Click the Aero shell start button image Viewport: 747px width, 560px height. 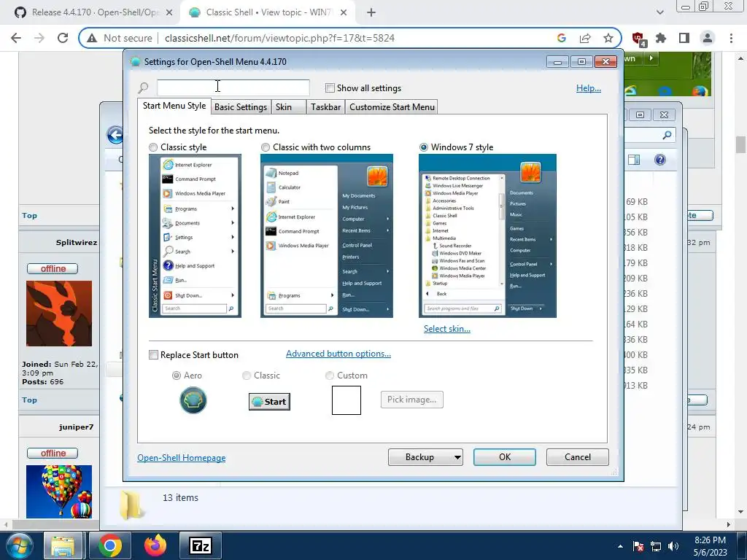coord(193,400)
